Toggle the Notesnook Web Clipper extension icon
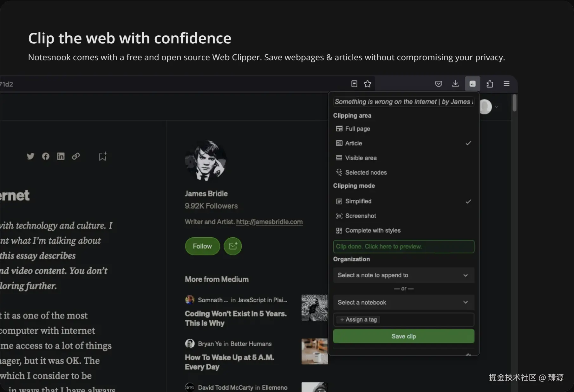 (473, 84)
